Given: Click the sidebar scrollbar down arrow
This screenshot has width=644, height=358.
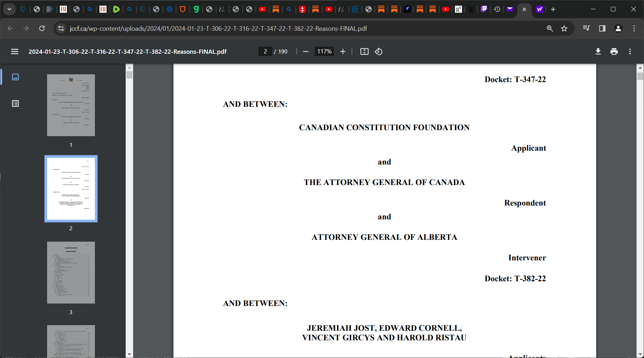Looking at the screenshot, I should (129, 354).
